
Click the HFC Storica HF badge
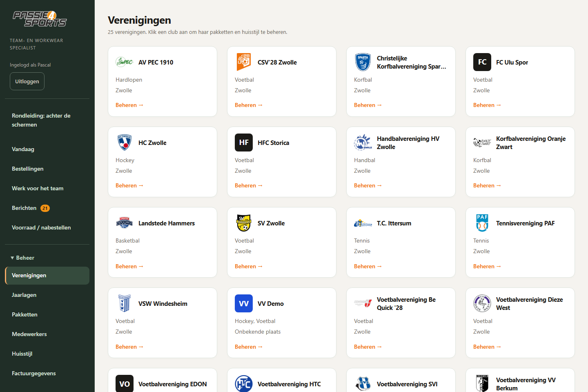click(244, 143)
